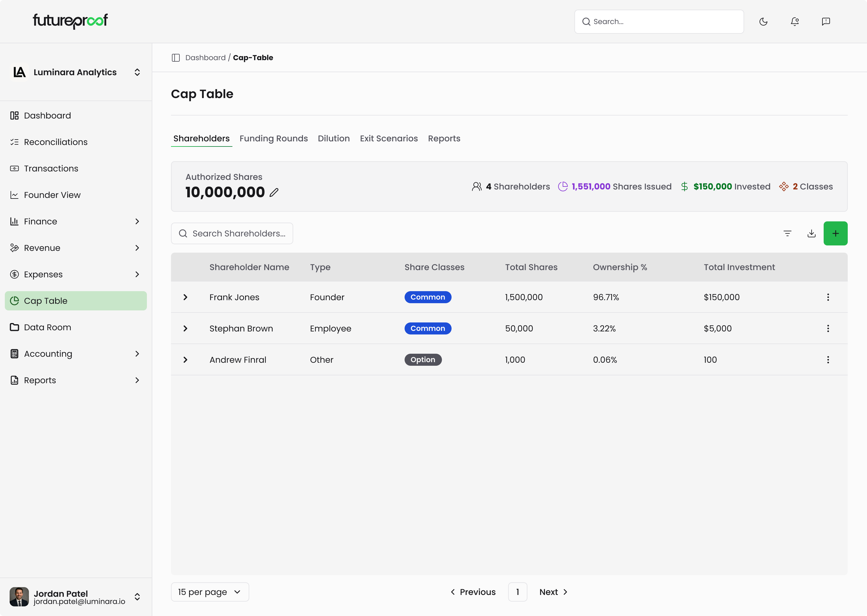Expand the Stephan Brown row
This screenshot has width=867, height=616.
[185, 328]
